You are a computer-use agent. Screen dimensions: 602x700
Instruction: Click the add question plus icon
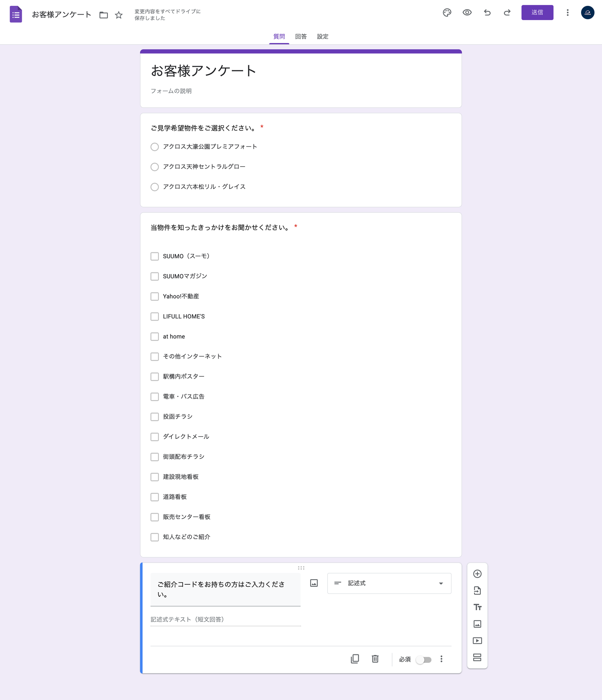coord(477,574)
